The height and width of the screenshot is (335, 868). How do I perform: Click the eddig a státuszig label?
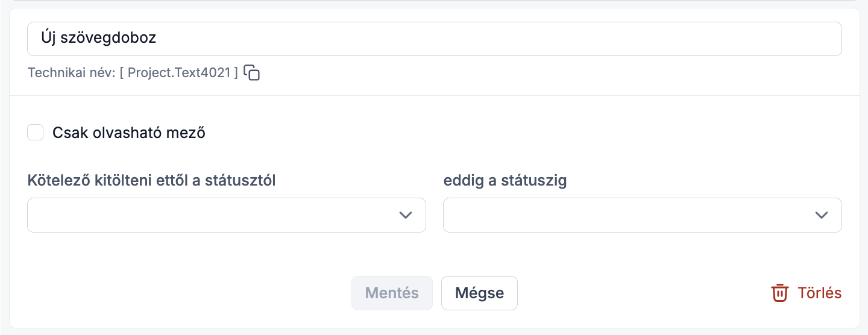coord(505,180)
